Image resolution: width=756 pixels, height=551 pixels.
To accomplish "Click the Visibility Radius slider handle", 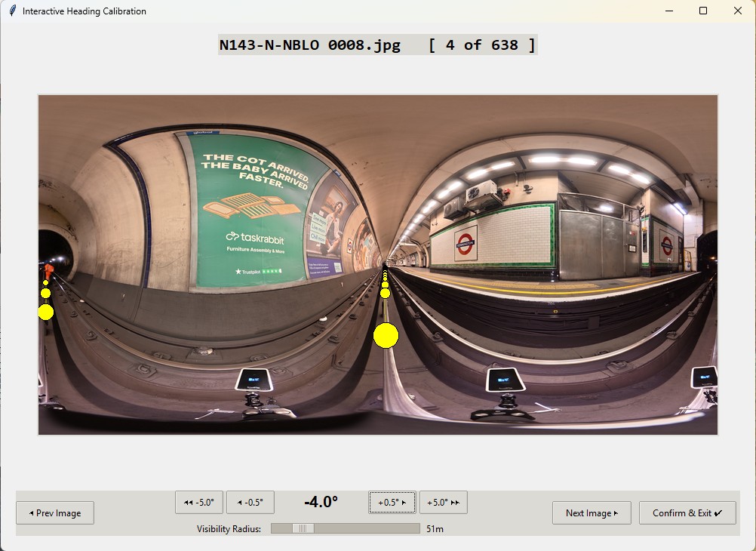I will 303,529.
